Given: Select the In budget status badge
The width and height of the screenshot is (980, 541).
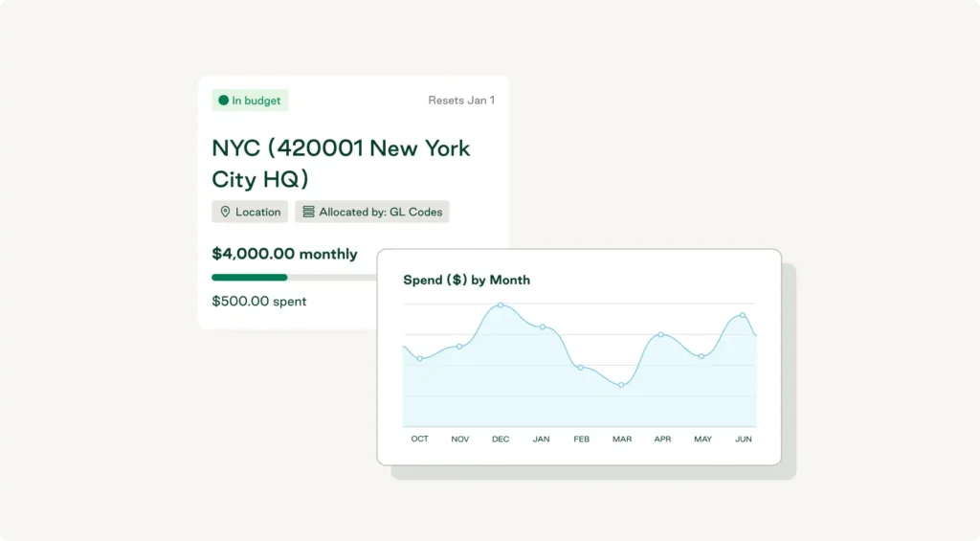Looking at the screenshot, I should pyautogui.click(x=250, y=101).
